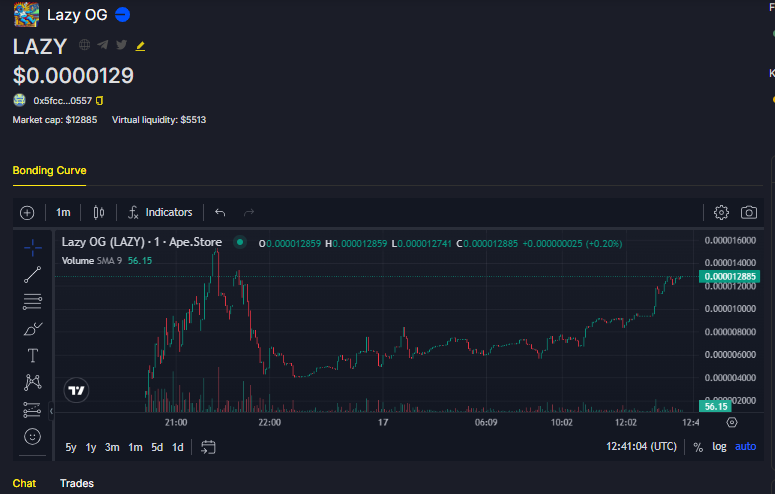This screenshot has height=494, width=775.
Task: Open chart settings gear icon
Action: pyautogui.click(x=721, y=213)
